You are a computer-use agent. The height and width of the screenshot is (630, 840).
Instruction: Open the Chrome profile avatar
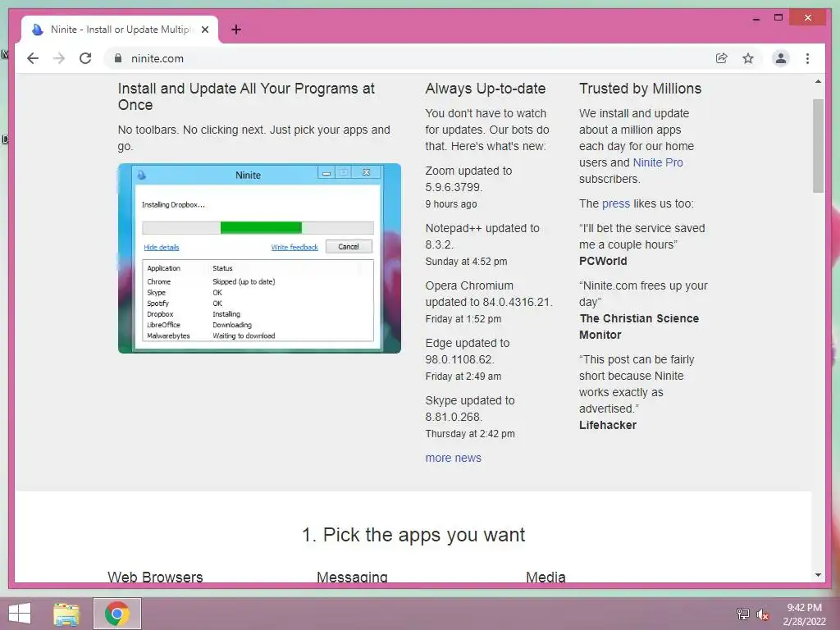pos(781,58)
